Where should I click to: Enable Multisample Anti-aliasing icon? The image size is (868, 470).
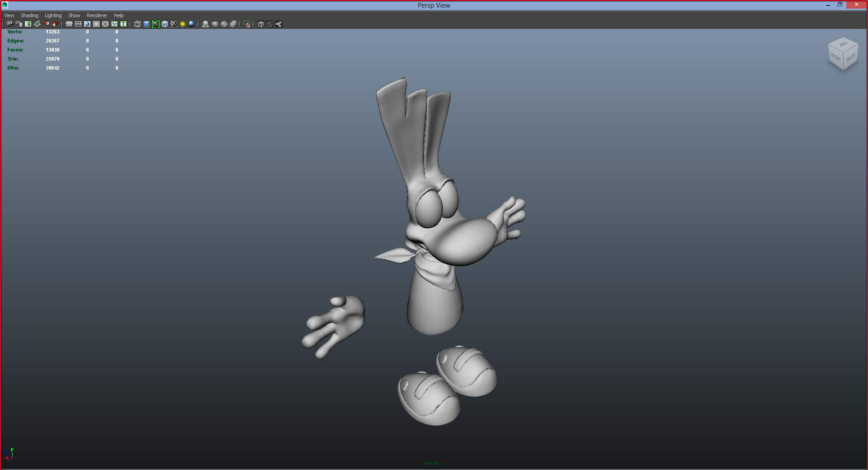click(x=224, y=24)
